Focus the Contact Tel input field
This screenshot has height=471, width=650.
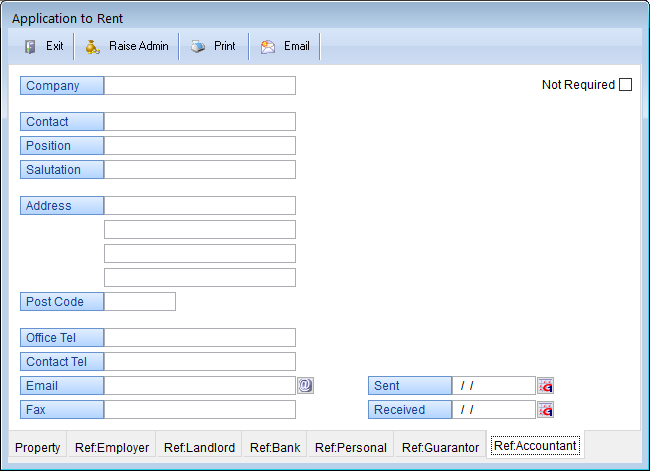click(x=200, y=362)
